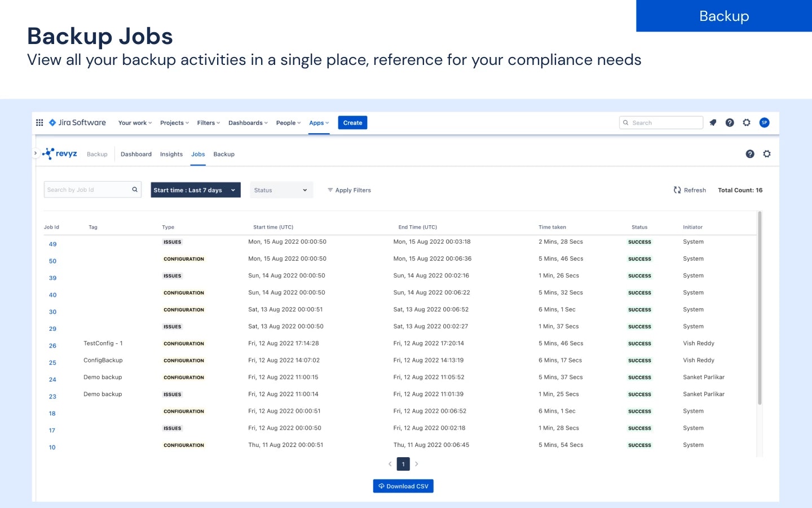Open revyz help question mark icon
This screenshot has width=812, height=508.
pyautogui.click(x=750, y=154)
